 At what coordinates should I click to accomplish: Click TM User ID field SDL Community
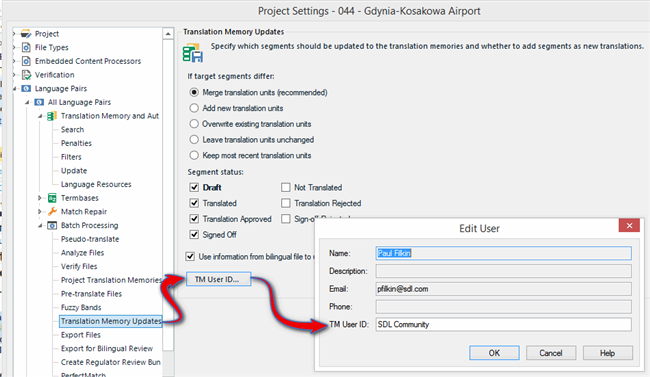click(504, 324)
